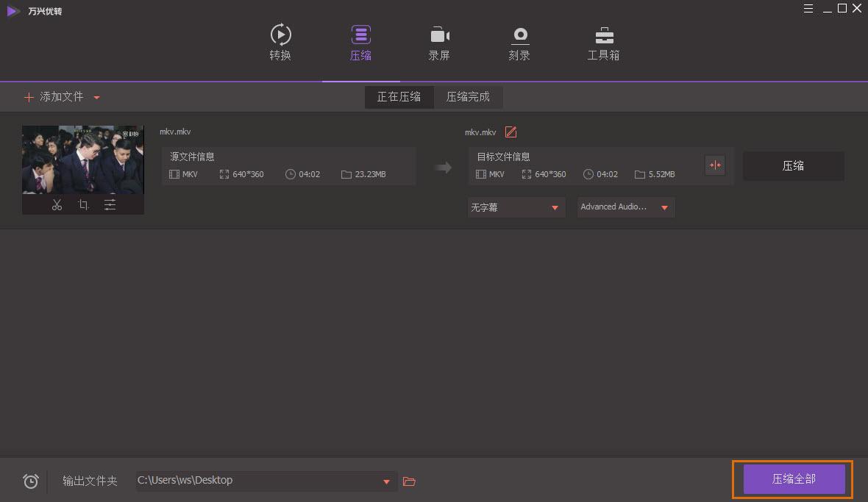Open the Advanced Audio dropdown
The width and height of the screenshot is (868, 502).
(x=625, y=207)
